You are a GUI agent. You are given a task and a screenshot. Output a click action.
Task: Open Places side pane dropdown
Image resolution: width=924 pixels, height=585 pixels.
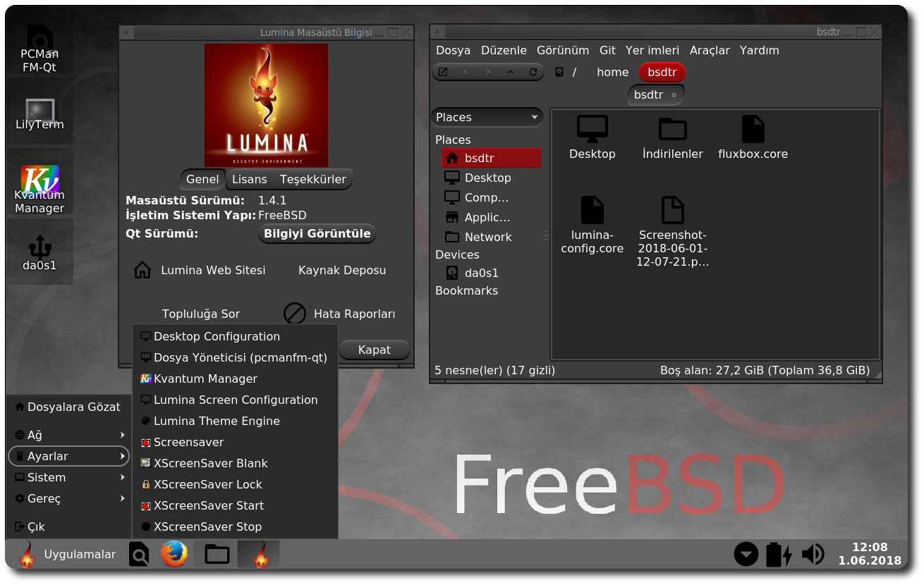point(487,117)
